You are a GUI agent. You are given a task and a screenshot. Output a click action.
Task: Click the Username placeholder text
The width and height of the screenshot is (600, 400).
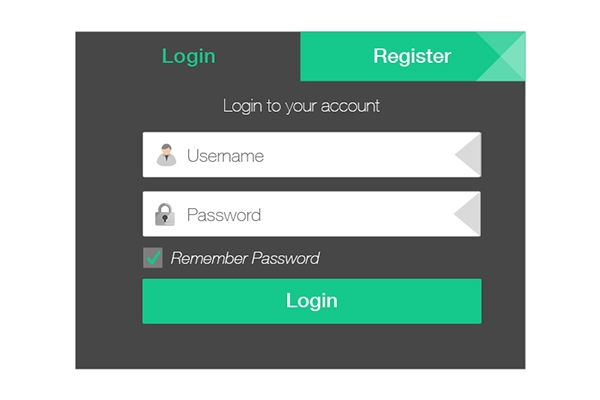click(225, 156)
